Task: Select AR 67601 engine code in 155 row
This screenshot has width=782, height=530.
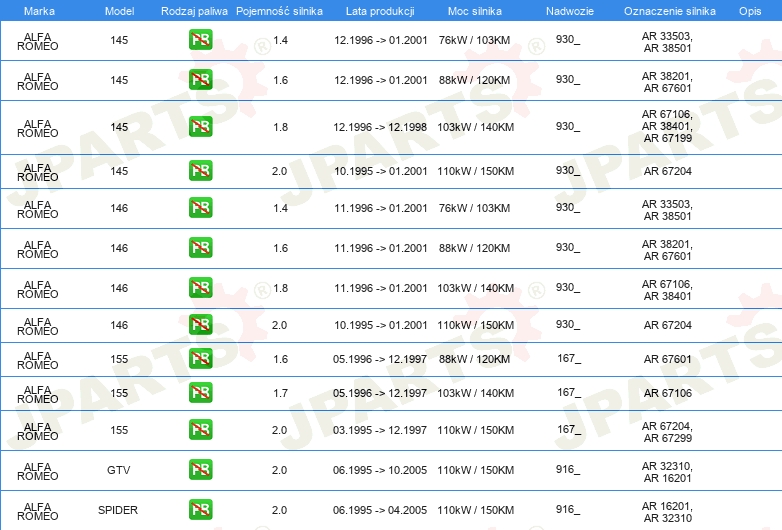Action: click(x=667, y=359)
